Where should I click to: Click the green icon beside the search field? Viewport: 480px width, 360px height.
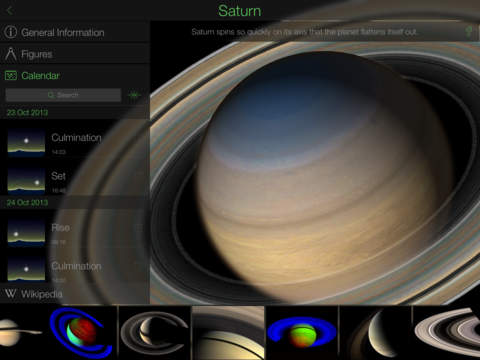(x=134, y=95)
